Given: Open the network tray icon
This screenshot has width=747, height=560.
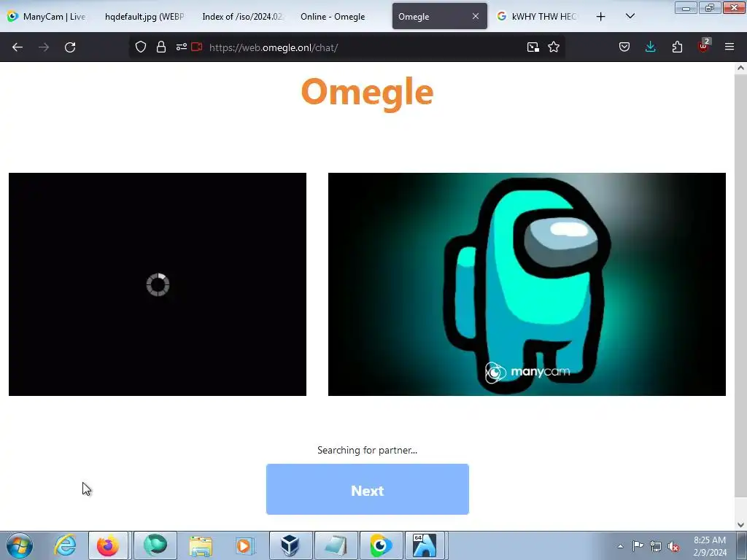Looking at the screenshot, I should [x=656, y=546].
